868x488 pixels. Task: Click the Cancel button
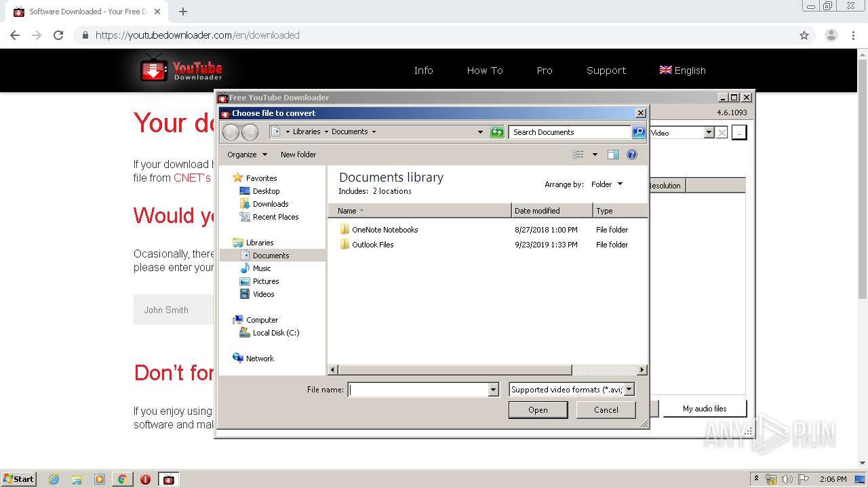tap(606, 410)
